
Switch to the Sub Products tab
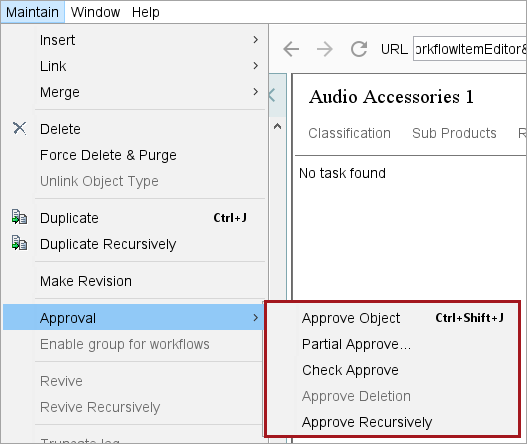pos(454,133)
